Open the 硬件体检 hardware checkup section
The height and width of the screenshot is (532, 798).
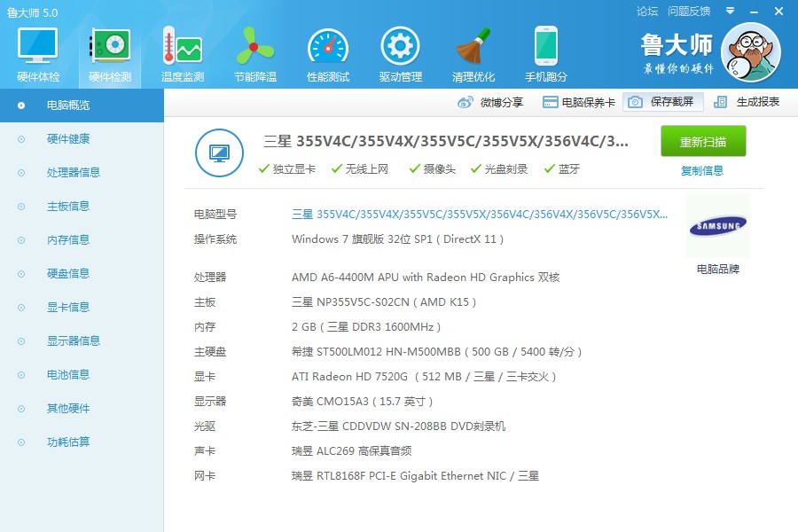38,53
